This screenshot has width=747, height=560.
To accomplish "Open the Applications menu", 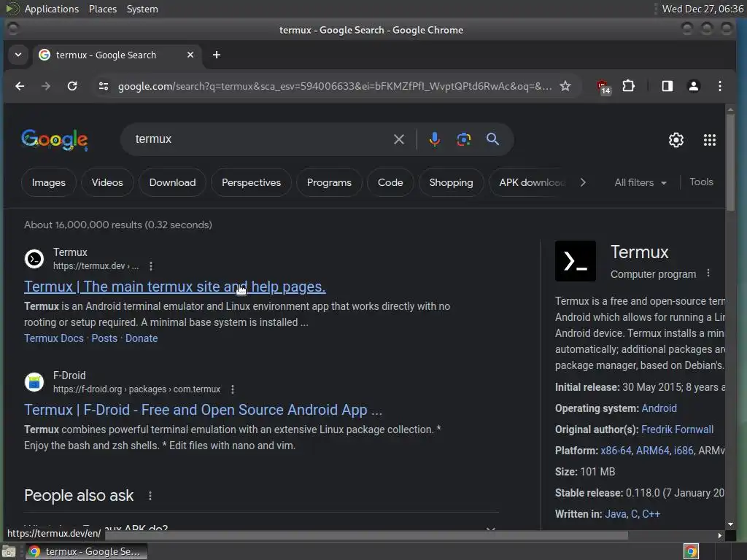I will [52, 9].
